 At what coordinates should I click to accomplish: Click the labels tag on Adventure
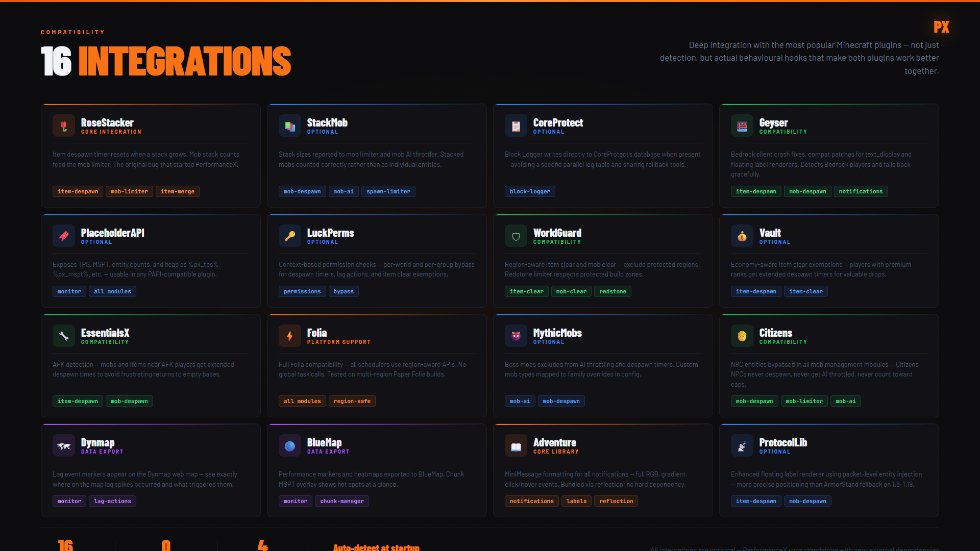pyautogui.click(x=576, y=501)
